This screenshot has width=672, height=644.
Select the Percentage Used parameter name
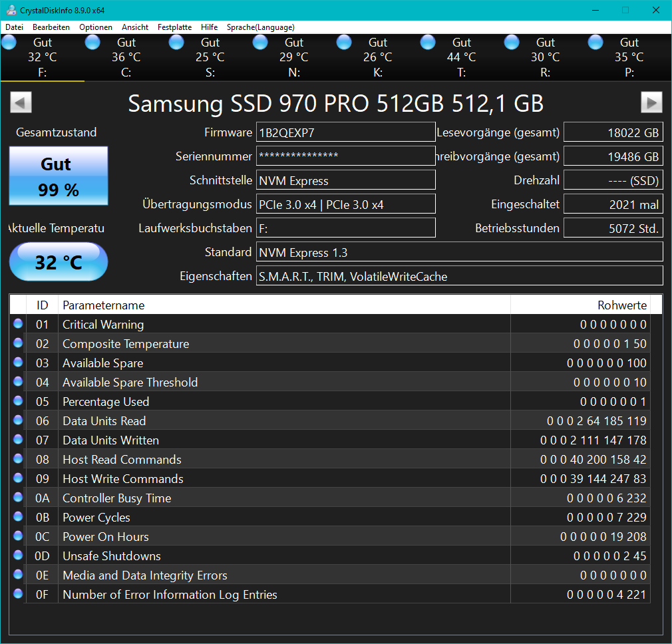pos(106,401)
